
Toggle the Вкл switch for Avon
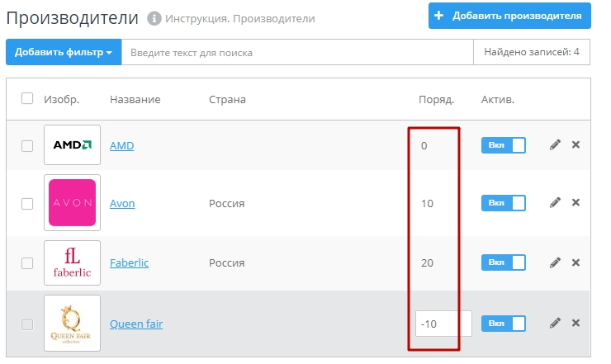point(504,203)
